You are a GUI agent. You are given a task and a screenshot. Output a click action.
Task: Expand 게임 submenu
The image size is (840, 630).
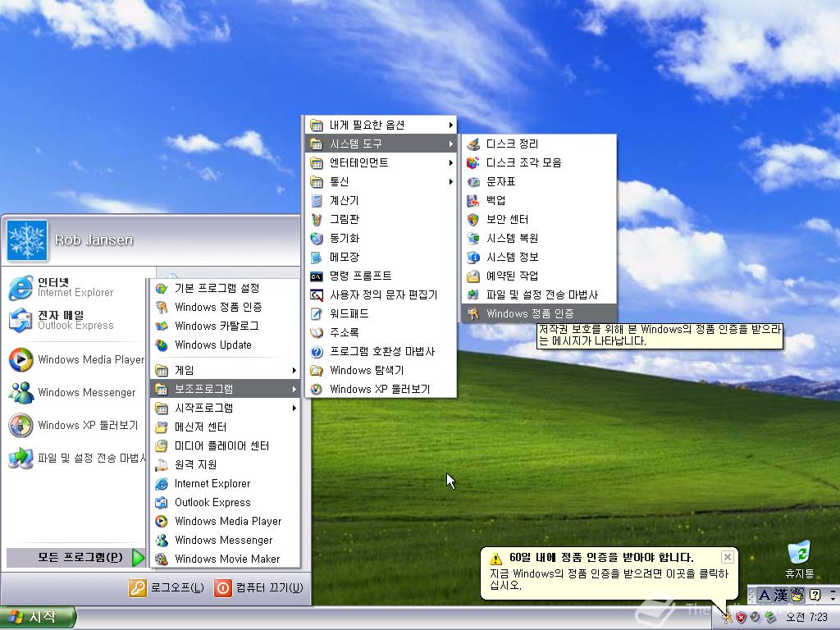(x=225, y=370)
